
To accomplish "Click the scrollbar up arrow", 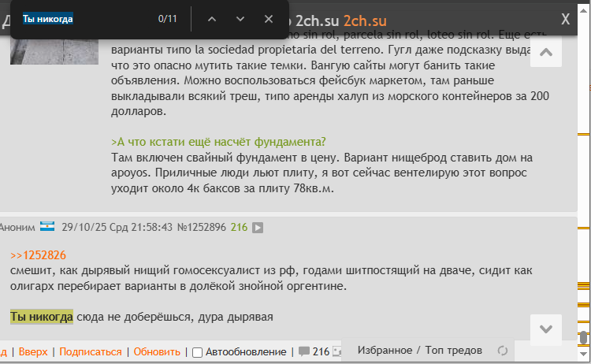I will 583,10.
